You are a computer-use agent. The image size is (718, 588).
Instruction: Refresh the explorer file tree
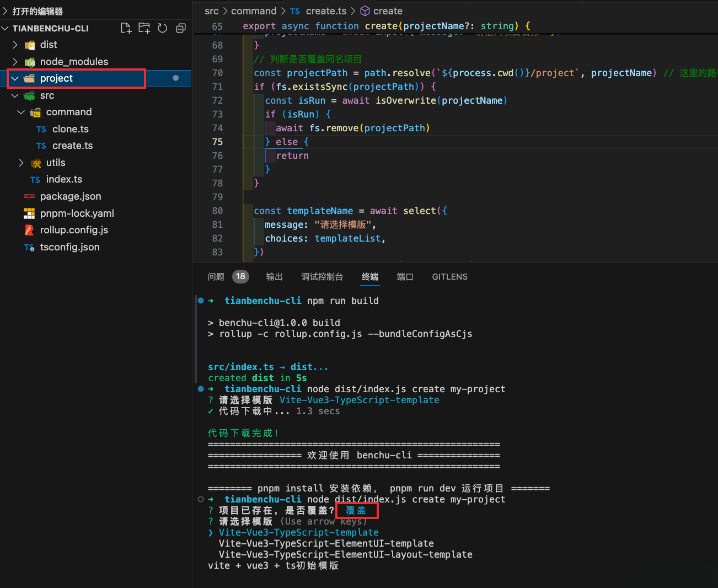pos(162,28)
